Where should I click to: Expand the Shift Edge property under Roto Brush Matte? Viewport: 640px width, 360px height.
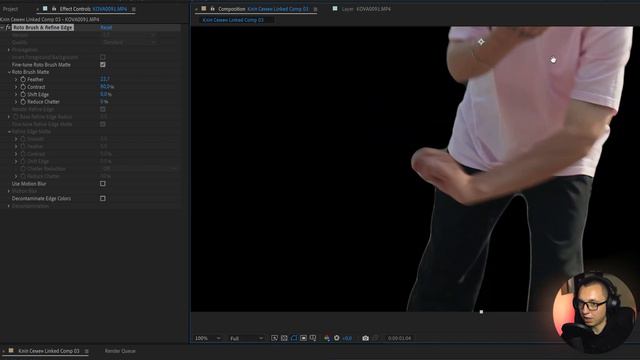(16, 94)
